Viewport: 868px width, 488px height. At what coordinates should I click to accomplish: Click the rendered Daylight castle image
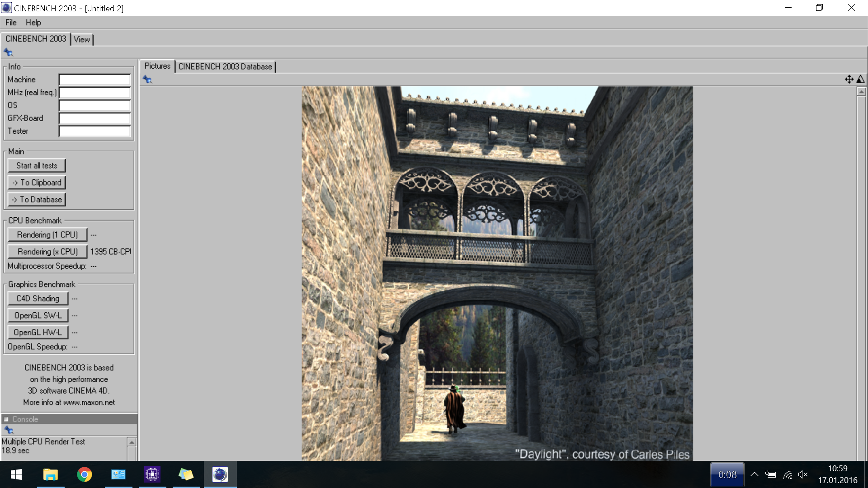click(x=497, y=273)
